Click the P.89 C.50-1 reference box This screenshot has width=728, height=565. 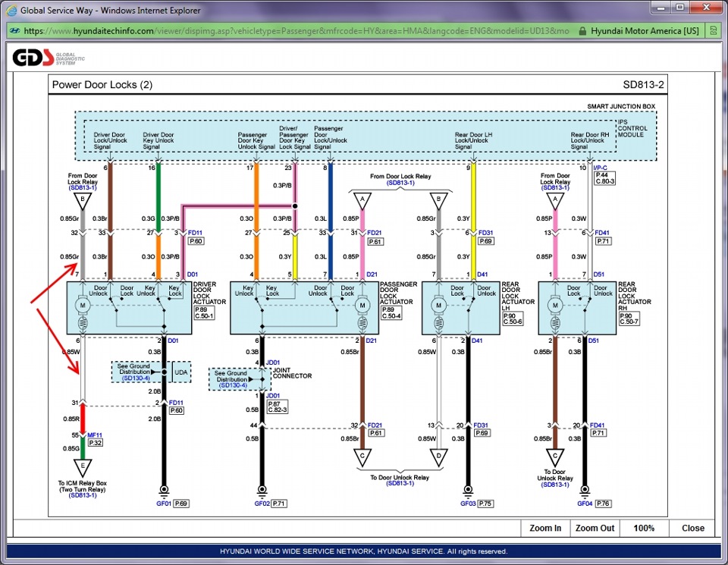[204, 313]
